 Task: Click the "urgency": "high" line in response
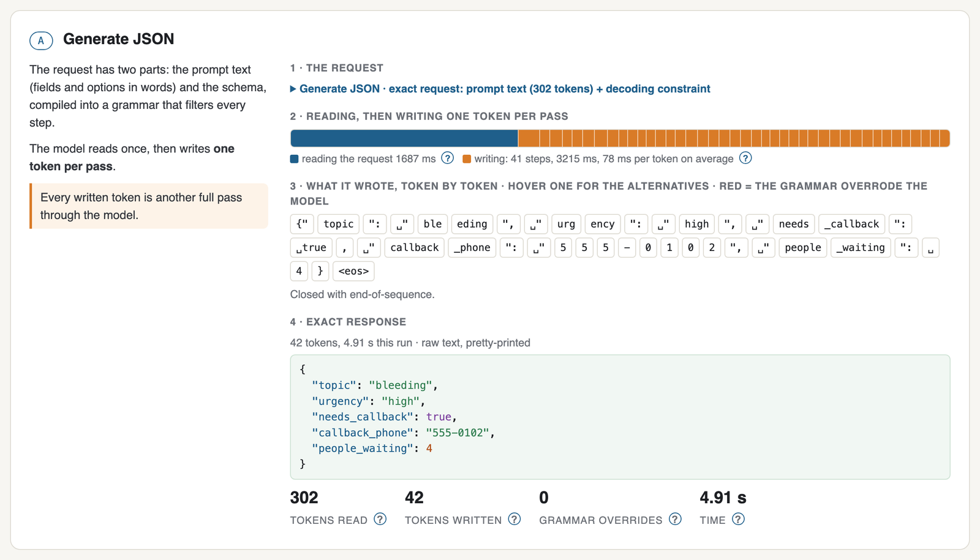tap(369, 401)
